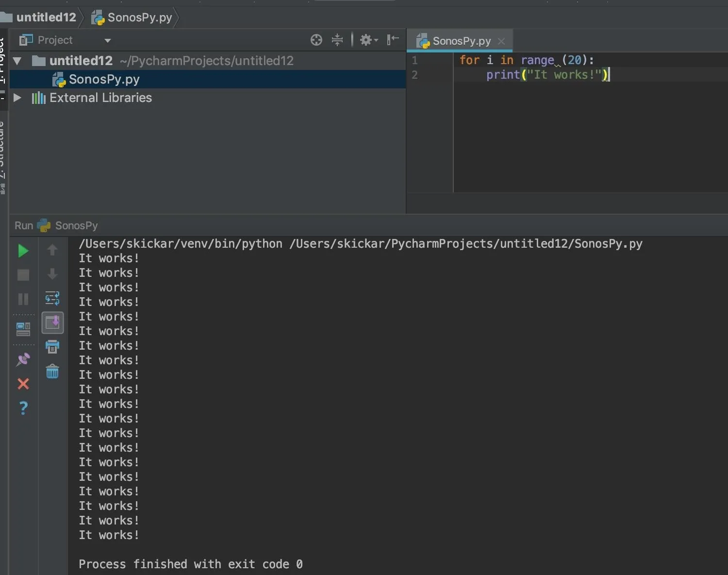Toggle the Soft-Wrap output icon

[52, 298]
